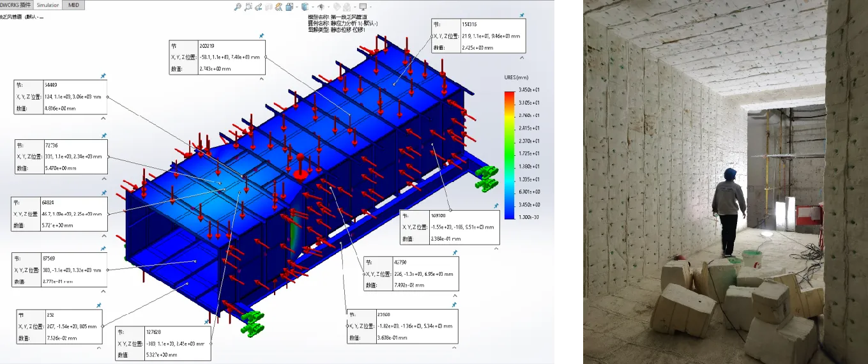Toggle pin on node 72736 callout
This screenshot has width=868, height=364.
click(x=103, y=135)
